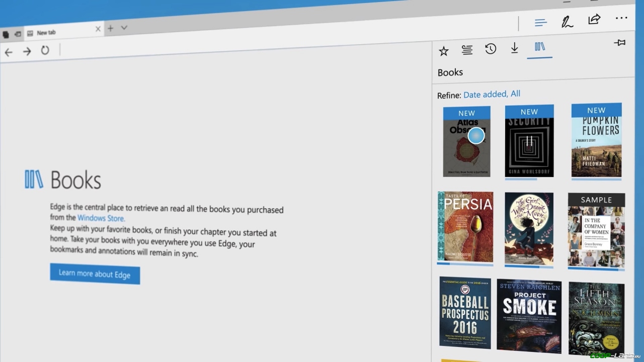Click the browser Back arrow
This screenshot has height=362, width=644.
coord(9,52)
